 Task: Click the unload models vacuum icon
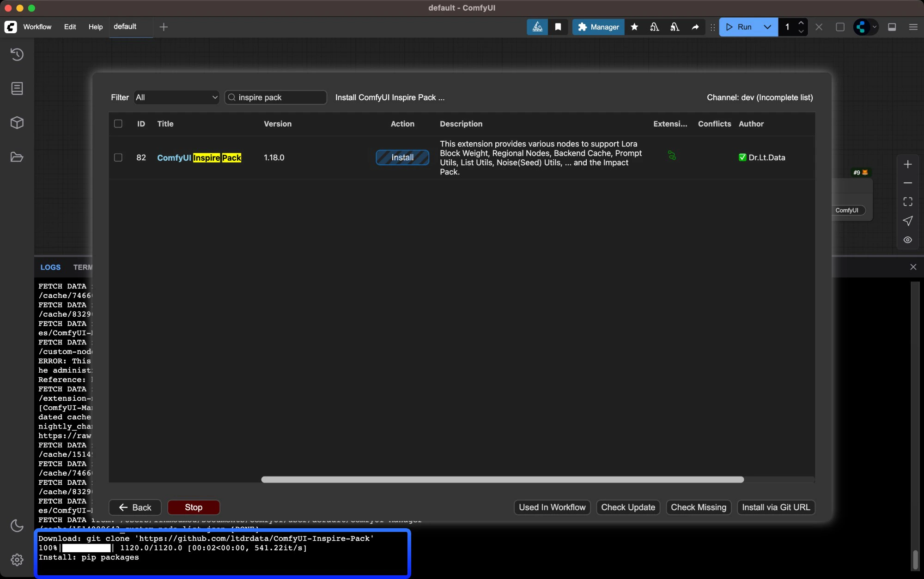(655, 27)
